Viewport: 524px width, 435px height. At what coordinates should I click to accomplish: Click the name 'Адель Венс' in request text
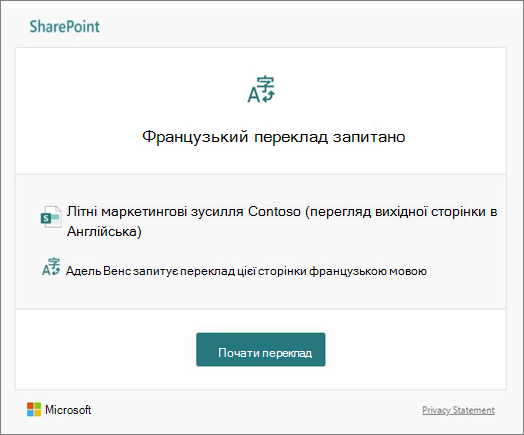point(98,271)
